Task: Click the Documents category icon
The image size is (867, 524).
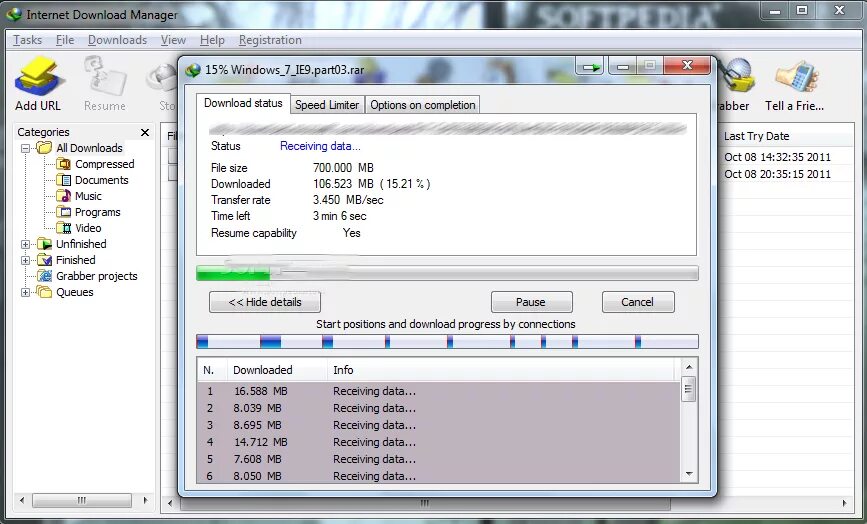Action: (x=64, y=180)
